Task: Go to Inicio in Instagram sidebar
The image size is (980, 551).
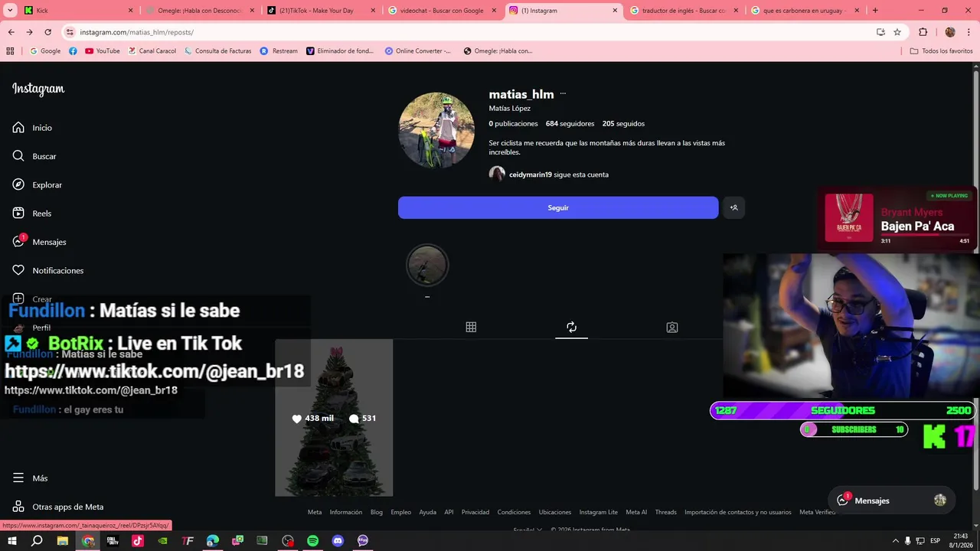Action: pos(32,128)
